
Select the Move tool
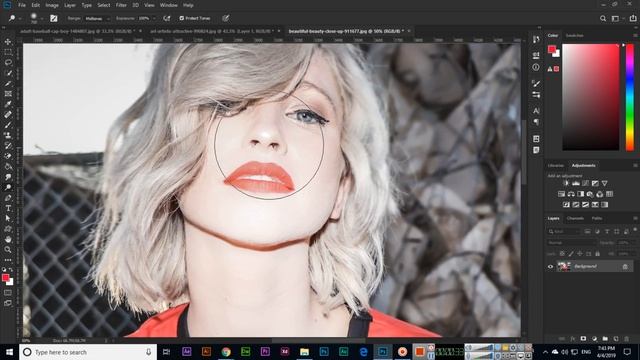pos(8,42)
